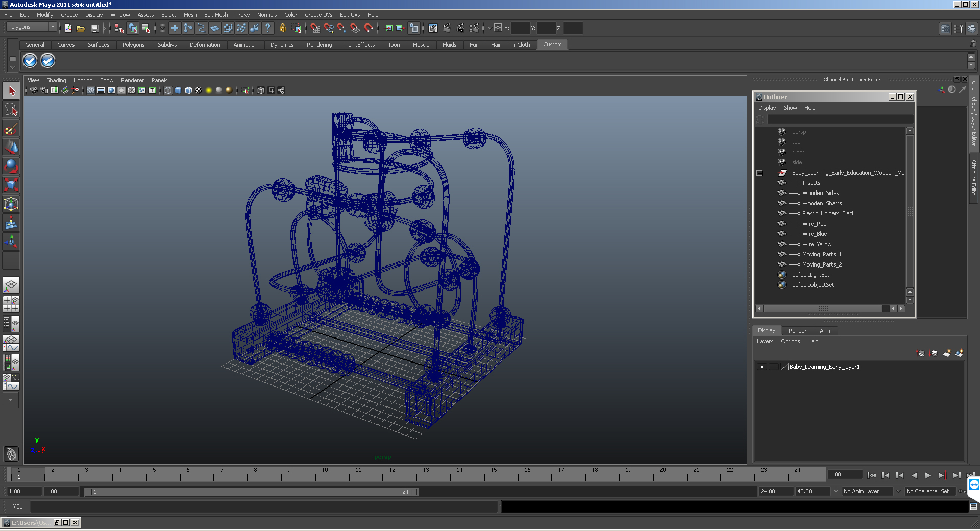Collapse the Baby_Learning_Early_Education group in the Outliner
980x531 pixels.
(759, 173)
